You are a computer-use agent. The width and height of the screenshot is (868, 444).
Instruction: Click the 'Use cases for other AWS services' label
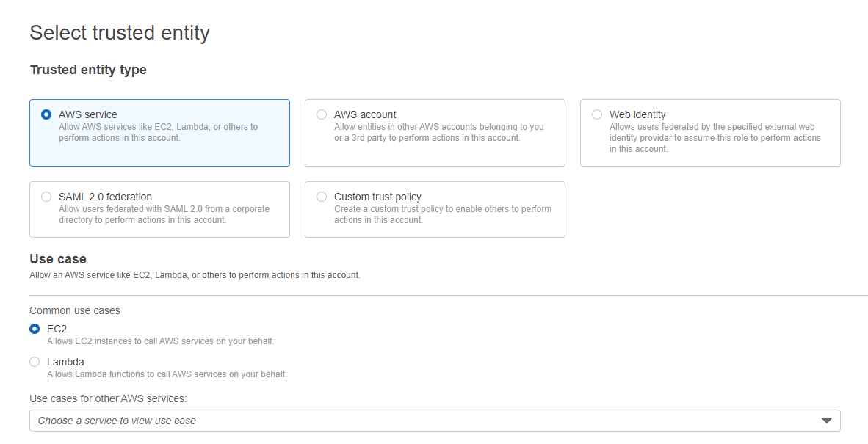pyautogui.click(x=108, y=398)
